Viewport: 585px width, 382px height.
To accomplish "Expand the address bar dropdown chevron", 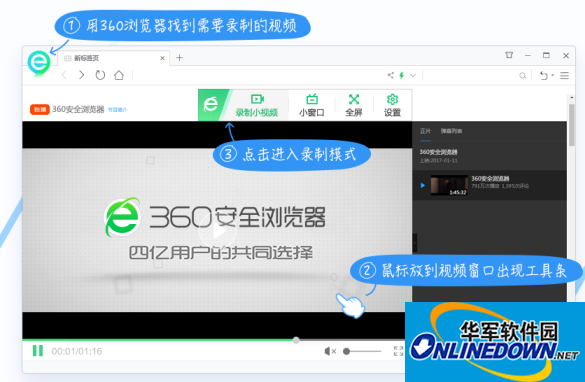I will coord(413,75).
